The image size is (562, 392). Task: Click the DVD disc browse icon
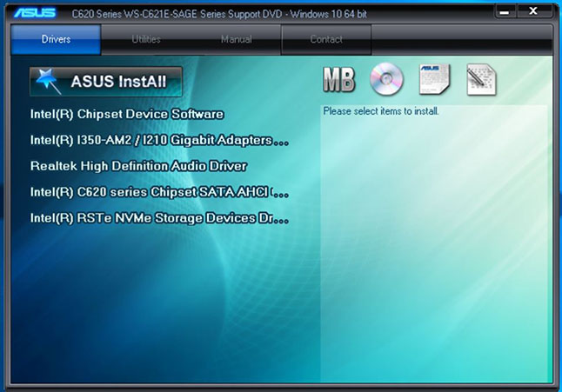(x=386, y=79)
